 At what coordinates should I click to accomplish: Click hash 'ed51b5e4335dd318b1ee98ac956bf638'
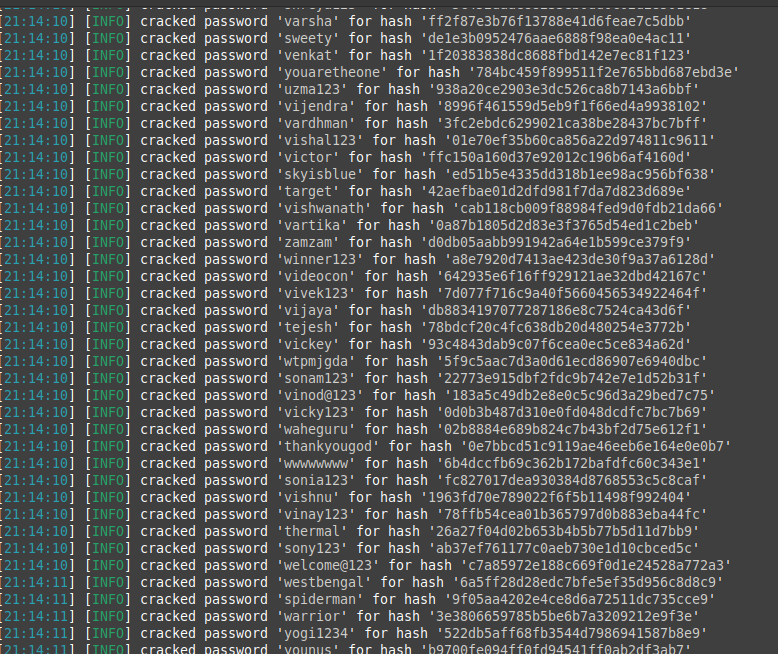[x=580, y=174]
